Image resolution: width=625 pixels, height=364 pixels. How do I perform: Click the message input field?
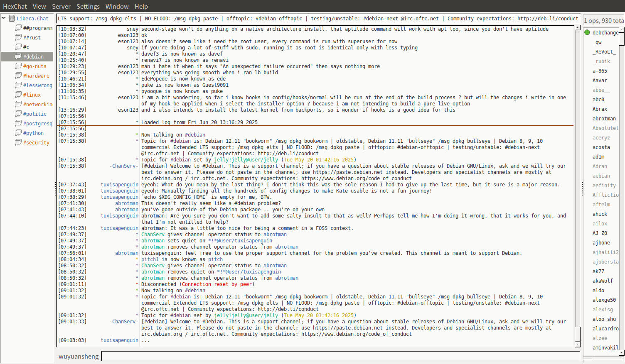340,356
